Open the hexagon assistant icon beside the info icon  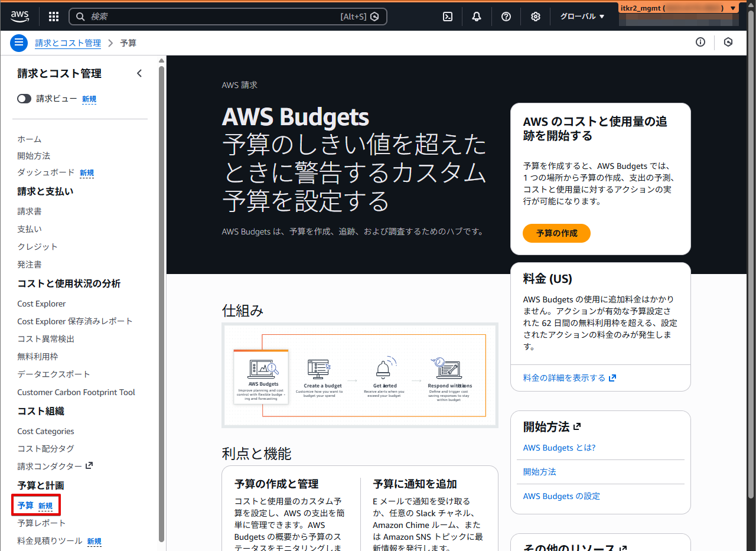728,42
